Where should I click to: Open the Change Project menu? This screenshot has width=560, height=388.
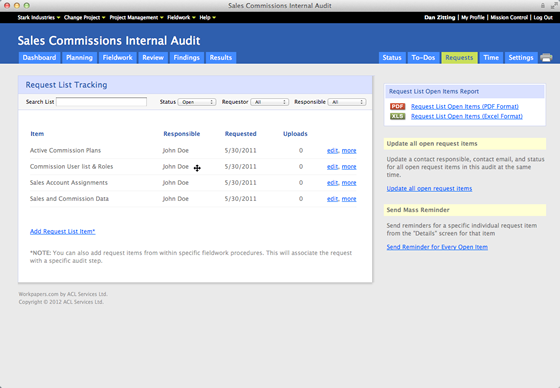85,18
